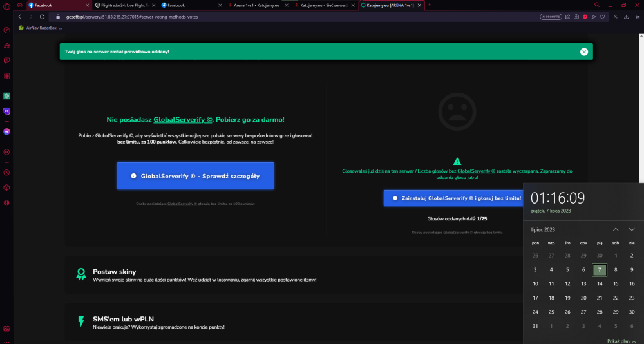Open the GlobalServerify © link in green heading
The width and height of the screenshot is (644, 344).
pos(183,120)
